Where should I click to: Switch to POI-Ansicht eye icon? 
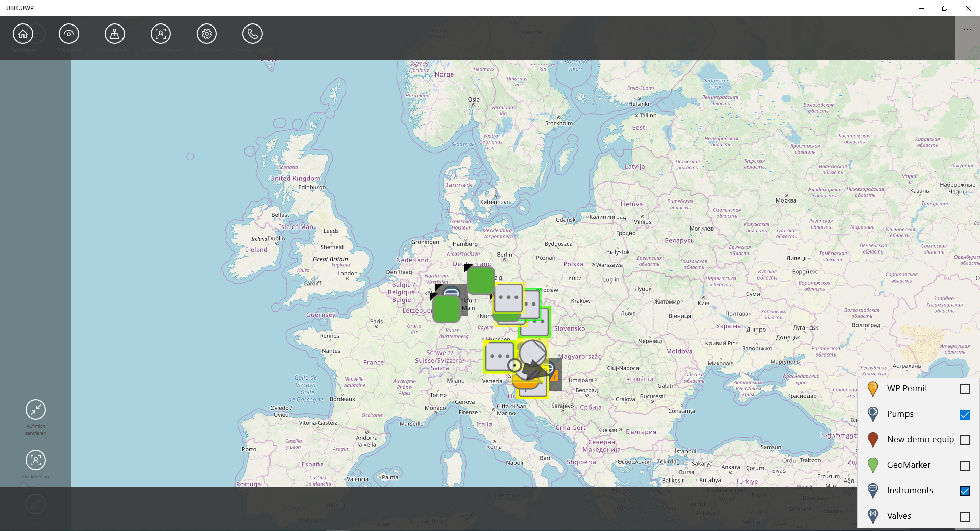(x=69, y=34)
